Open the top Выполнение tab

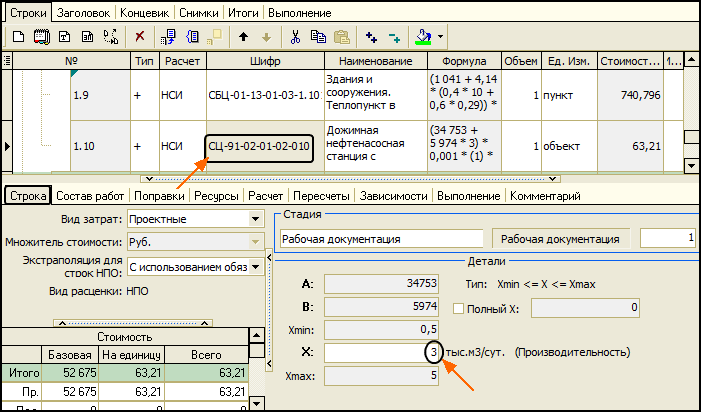(x=300, y=13)
